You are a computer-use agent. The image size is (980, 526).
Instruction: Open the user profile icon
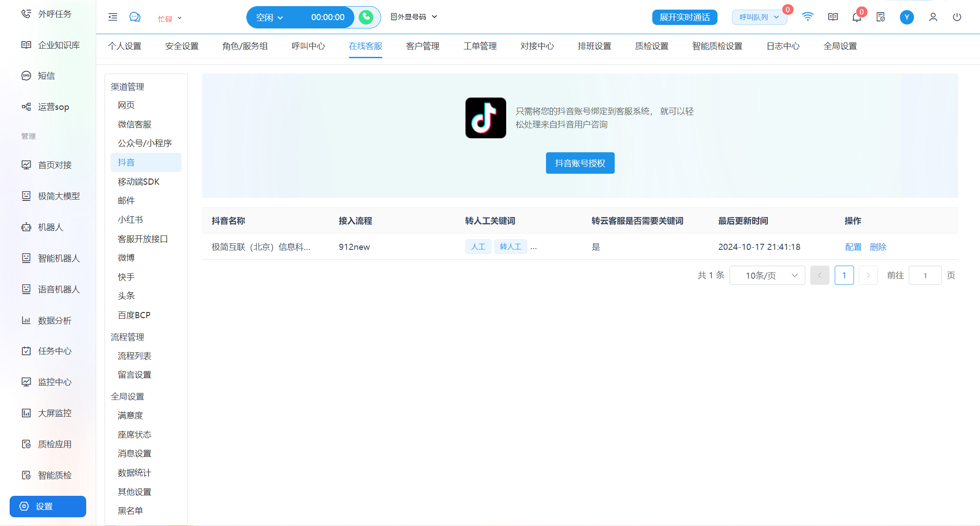[933, 17]
